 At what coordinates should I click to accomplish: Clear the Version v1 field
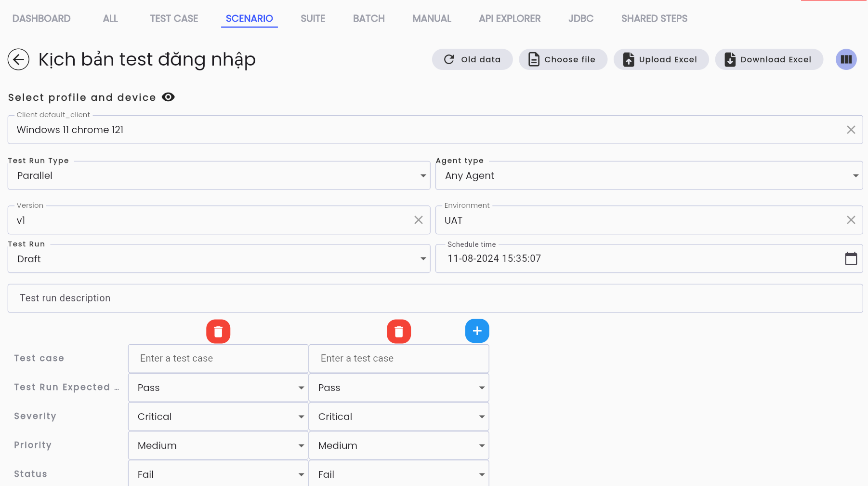click(x=419, y=220)
